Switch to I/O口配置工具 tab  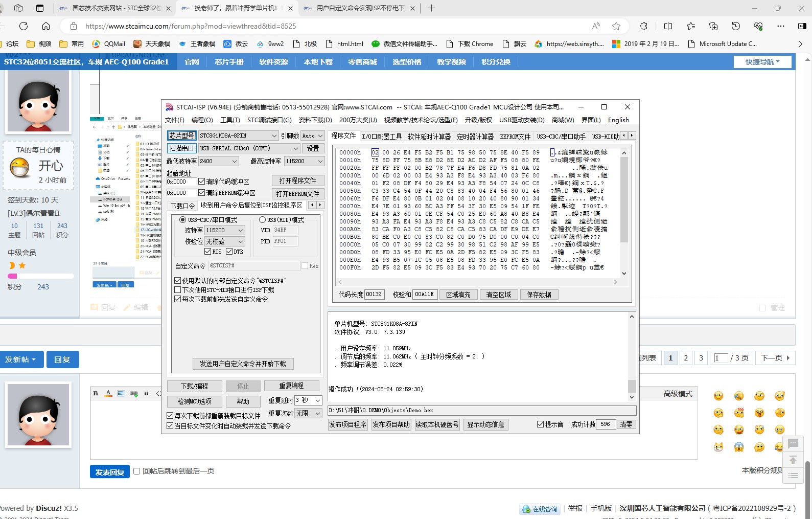point(382,137)
